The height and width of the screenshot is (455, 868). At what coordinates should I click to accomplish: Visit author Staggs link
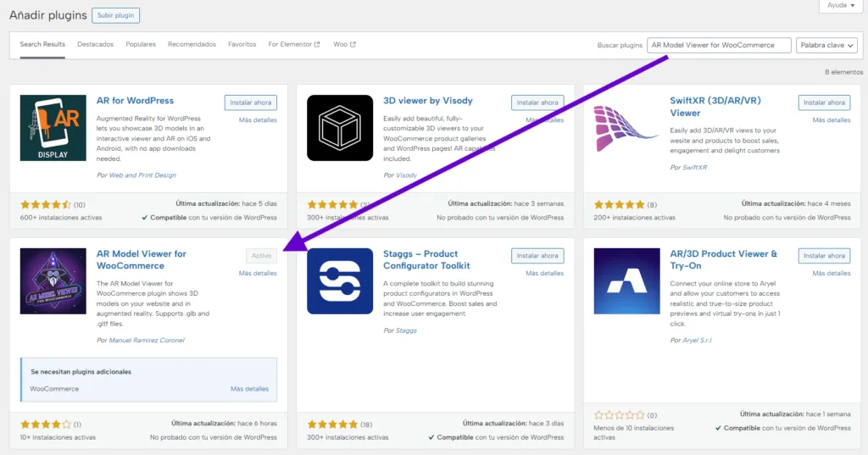(406, 330)
